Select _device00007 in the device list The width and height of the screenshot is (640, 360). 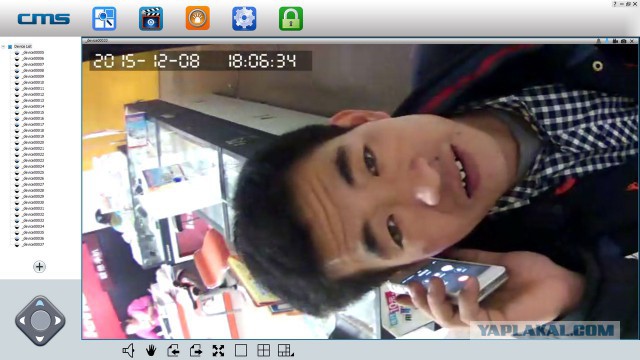33,64
